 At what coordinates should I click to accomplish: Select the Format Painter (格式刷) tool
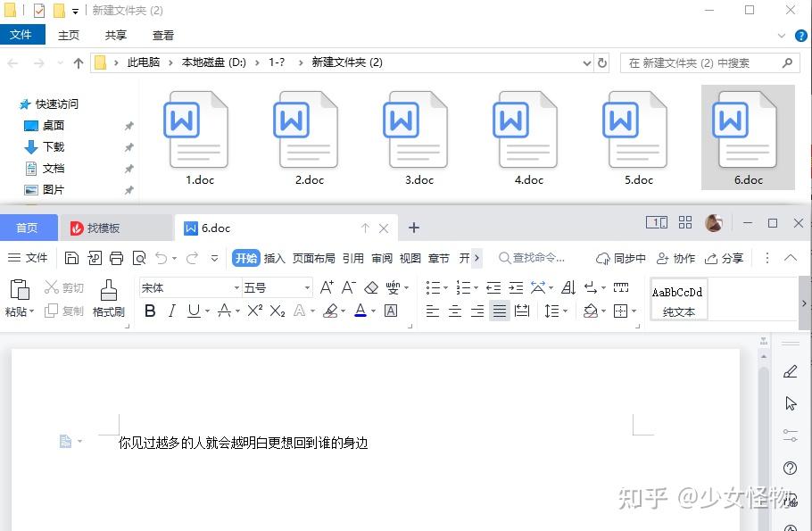coord(108,295)
